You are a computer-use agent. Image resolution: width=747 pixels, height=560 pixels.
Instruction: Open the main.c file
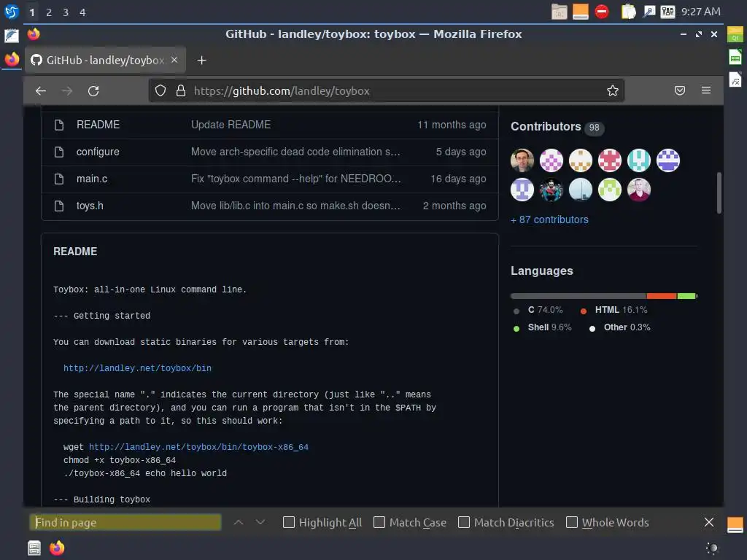tap(92, 179)
